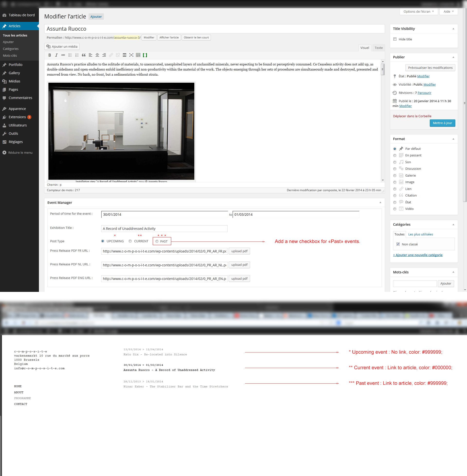Collapse the Title Visibility panel

(453, 29)
